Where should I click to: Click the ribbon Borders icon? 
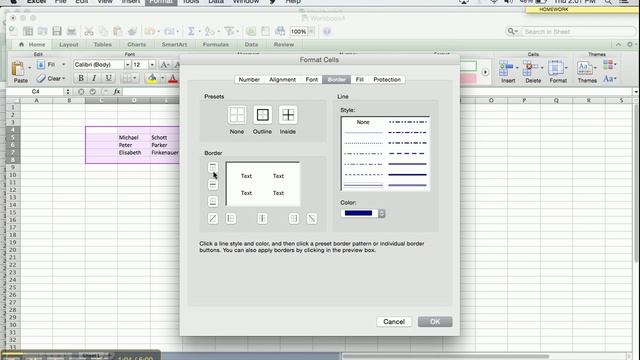click(x=127, y=78)
